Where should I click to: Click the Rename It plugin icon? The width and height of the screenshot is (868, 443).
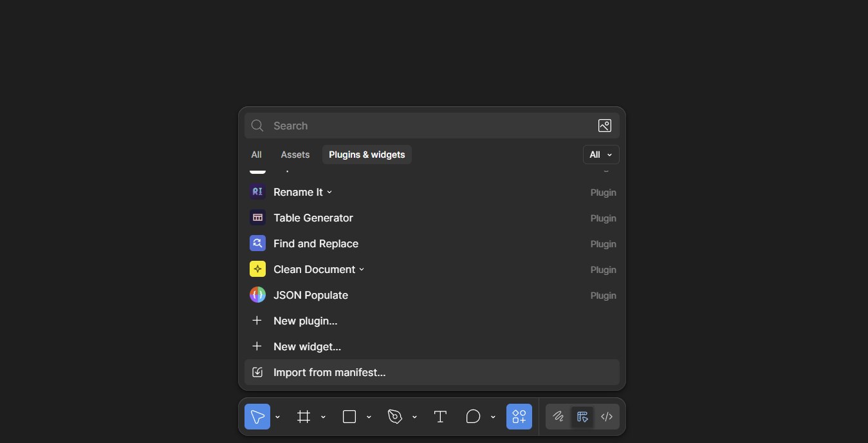click(x=257, y=192)
